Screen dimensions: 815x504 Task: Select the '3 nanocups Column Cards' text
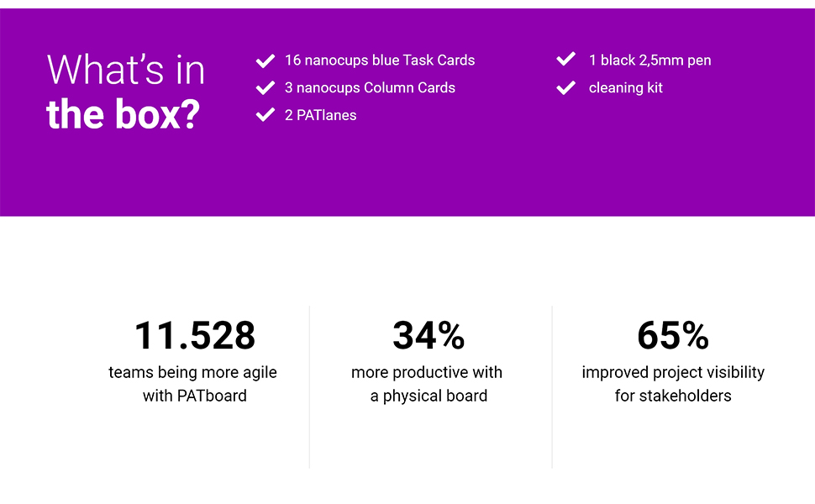[x=370, y=87]
